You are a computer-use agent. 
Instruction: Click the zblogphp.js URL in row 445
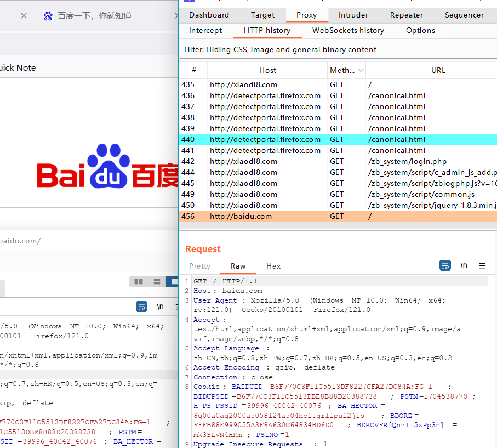click(x=432, y=183)
